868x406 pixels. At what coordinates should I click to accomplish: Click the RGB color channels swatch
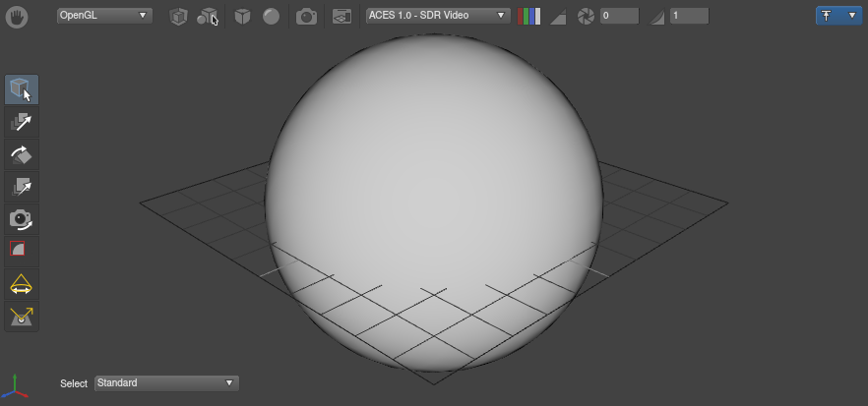click(x=528, y=16)
